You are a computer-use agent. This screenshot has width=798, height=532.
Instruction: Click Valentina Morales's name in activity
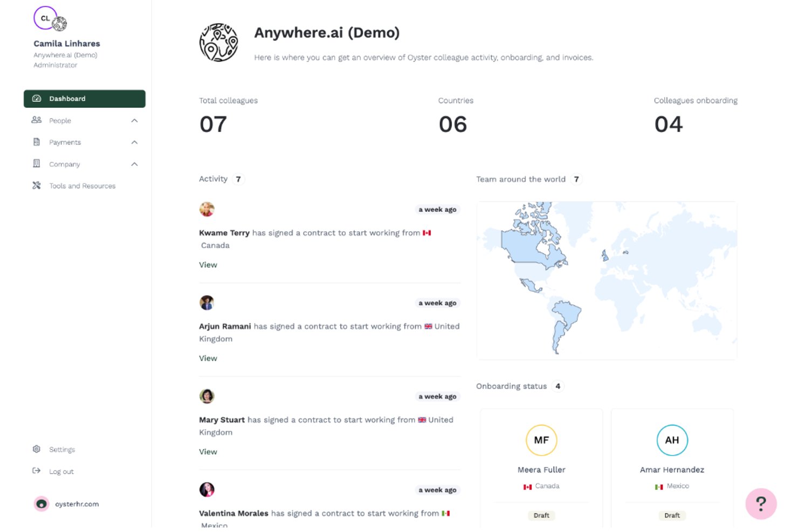pyautogui.click(x=233, y=513)
